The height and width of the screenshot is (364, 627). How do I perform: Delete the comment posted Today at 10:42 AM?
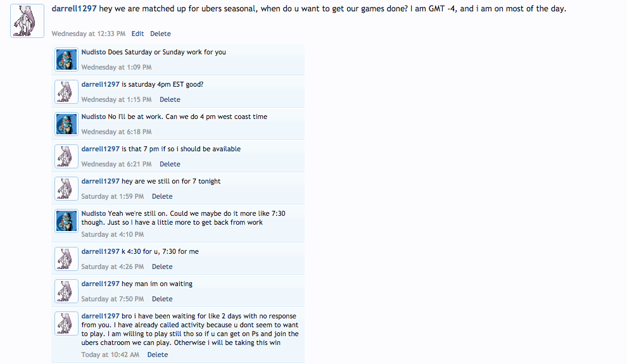158,355
